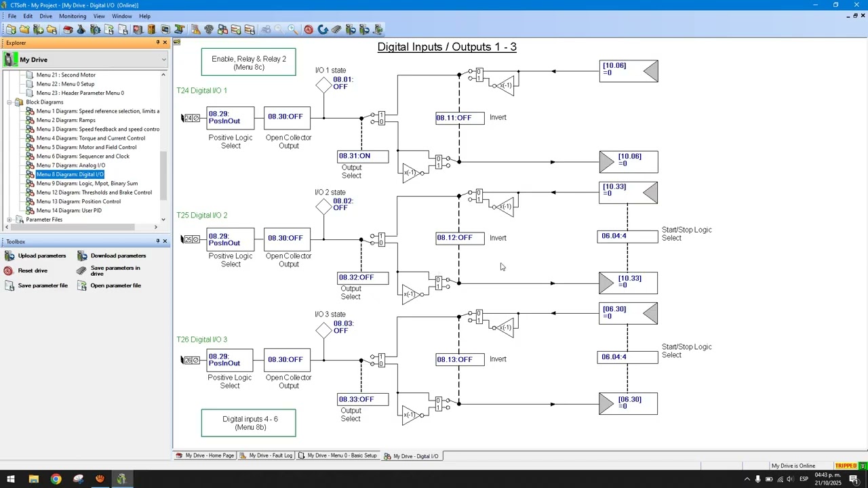The height and width of the screenshot is (488, 868).
Task: Click the block diagram toolbar icon
Action: tap(222, 30)
